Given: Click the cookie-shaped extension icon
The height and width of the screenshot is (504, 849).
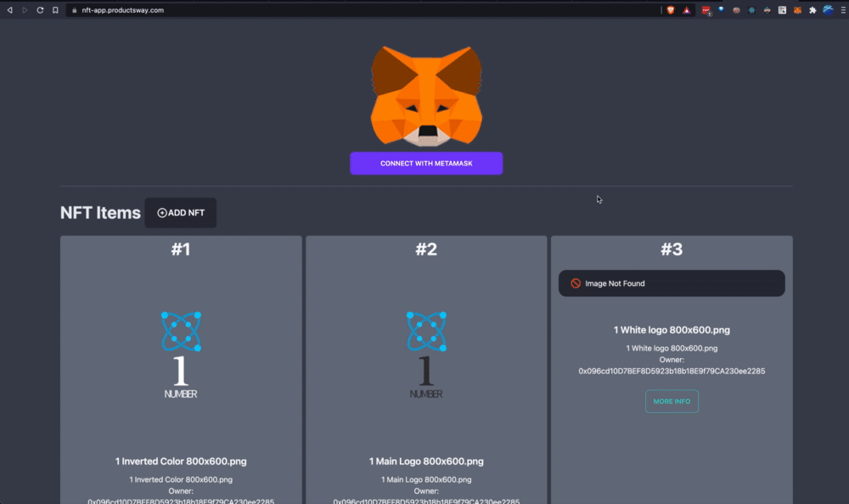Looking at the screenshot, I should pos(736,10).
